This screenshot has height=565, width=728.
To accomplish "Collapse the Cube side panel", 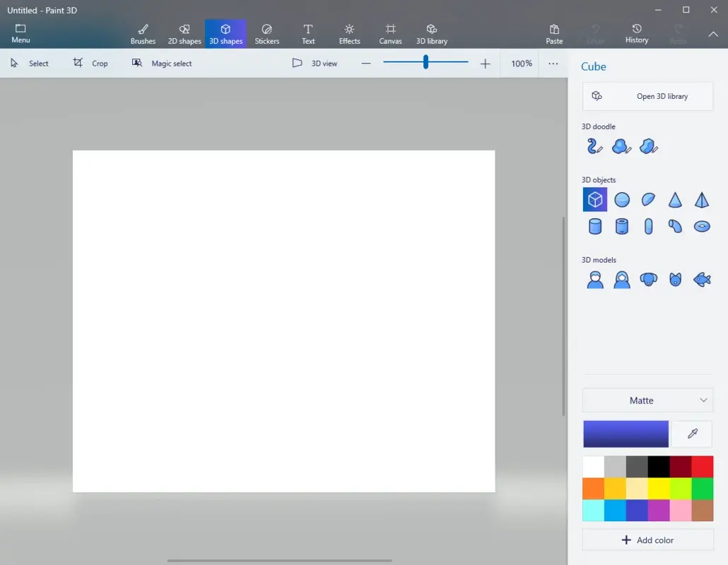I will pyautogui.click(x=713, y=33).
